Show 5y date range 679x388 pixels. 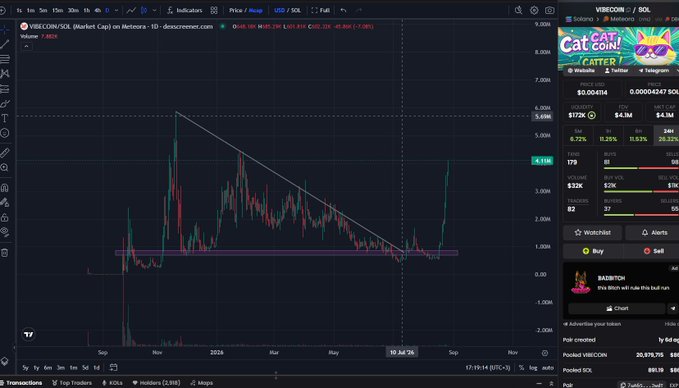[26, 368]
